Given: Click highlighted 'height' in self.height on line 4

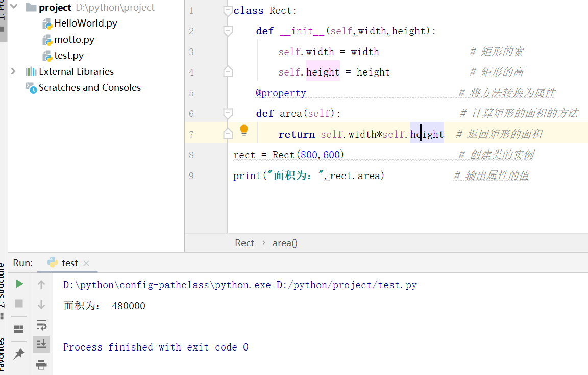Looking at the screenshot, I should pyautogui.click(x=323, y=72).
